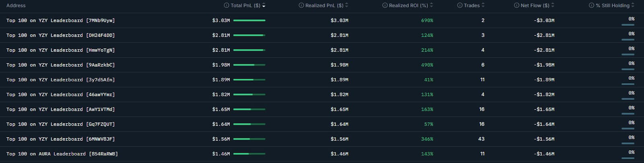The height and width of the screenshot is (163, 644).
Task: Click the 0% still holding in [854RaRWB] row
Action: pyautogui.click(x=632, y=153)
